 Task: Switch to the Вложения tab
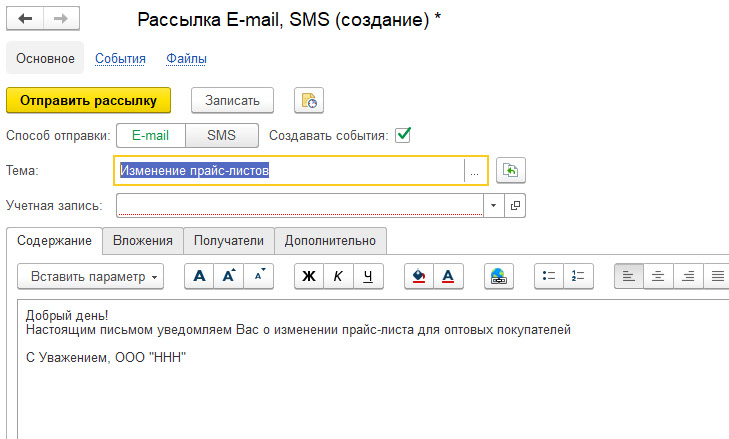click(143, 241)
